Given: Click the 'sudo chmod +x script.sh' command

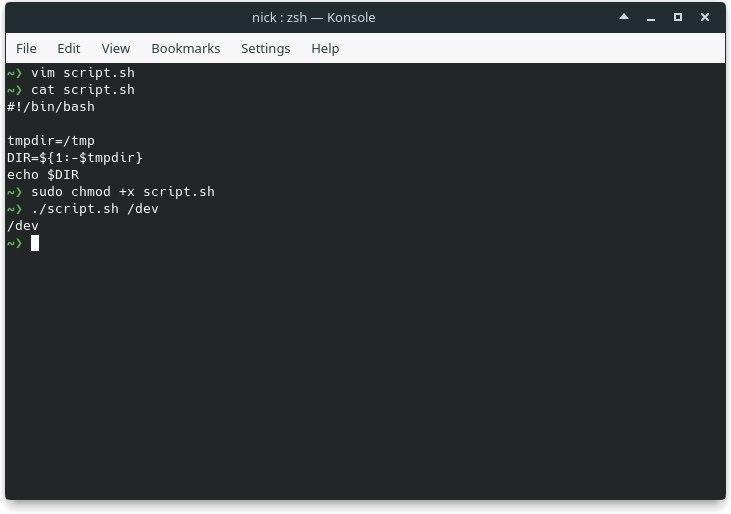Looking at the screenshot, I should [x=123, y=192].
